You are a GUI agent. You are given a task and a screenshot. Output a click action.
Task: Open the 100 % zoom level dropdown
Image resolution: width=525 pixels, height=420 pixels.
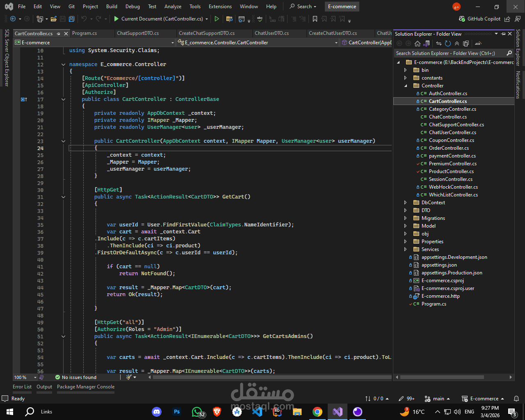point(35,377)
